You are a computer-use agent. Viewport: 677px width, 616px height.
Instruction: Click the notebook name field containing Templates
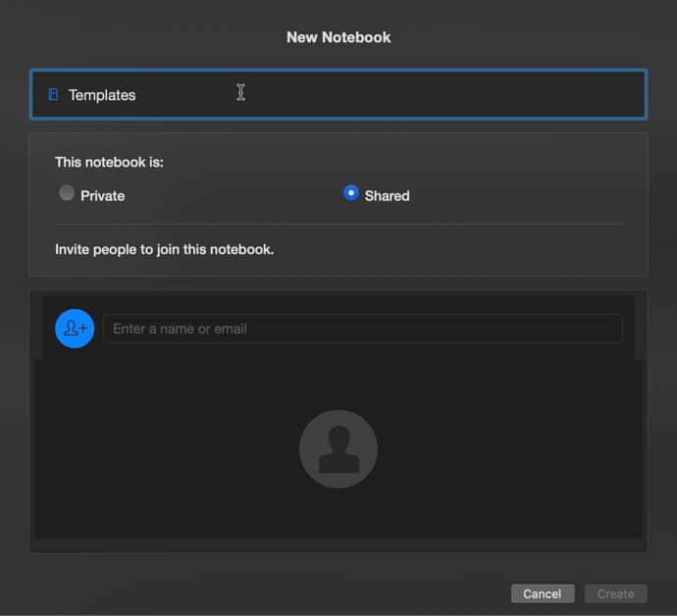(338, 94)
